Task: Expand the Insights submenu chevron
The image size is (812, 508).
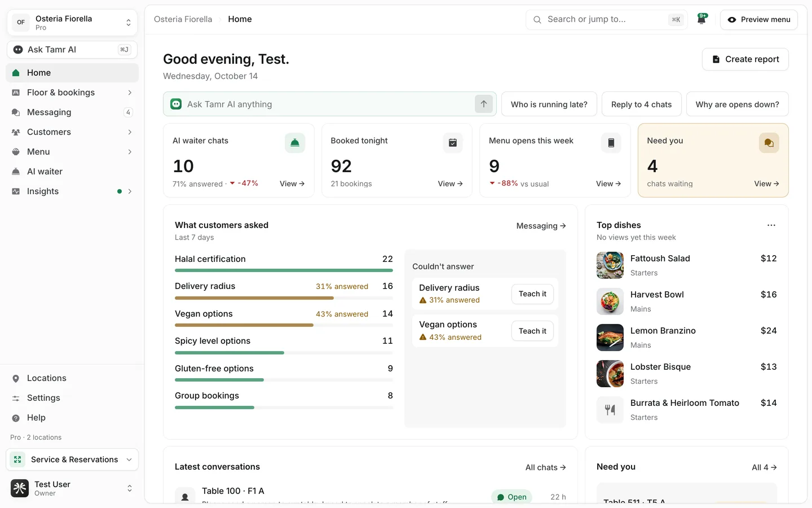Action: click(x=130, y=191)
